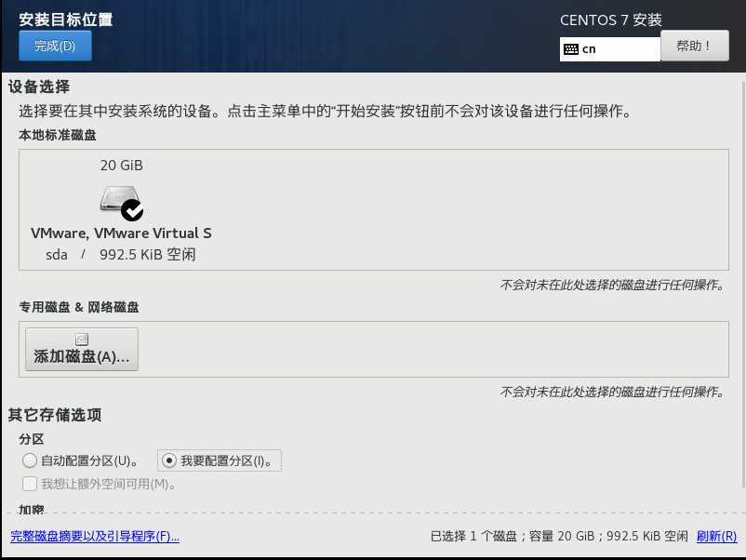
Task: Click the 安装目标位置 page title
Action: coord(66,20)
